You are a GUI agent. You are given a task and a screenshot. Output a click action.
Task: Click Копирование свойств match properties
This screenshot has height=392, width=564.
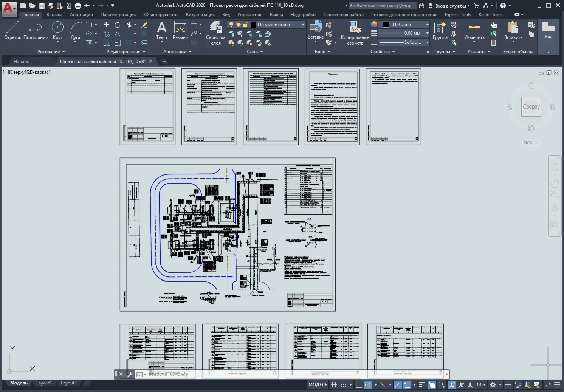355,33
